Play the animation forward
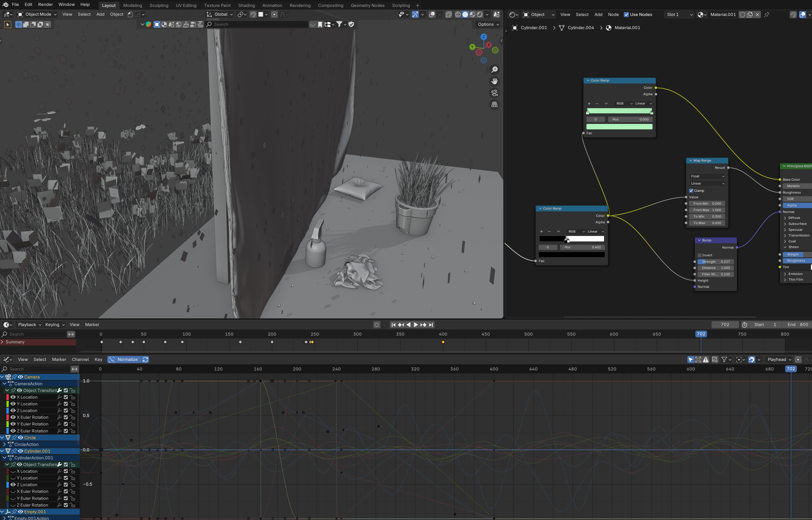The height and width of the screenshot is (520, 812). tap(416, 325)
